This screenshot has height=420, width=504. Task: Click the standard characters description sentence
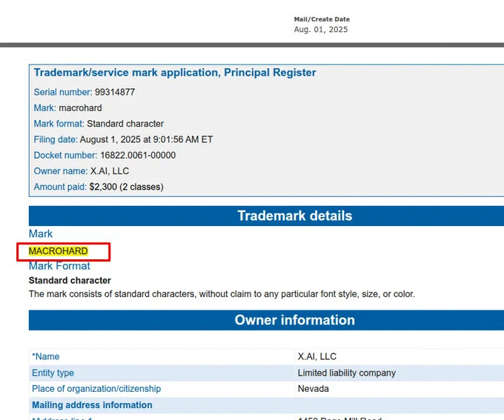[222, 294]
